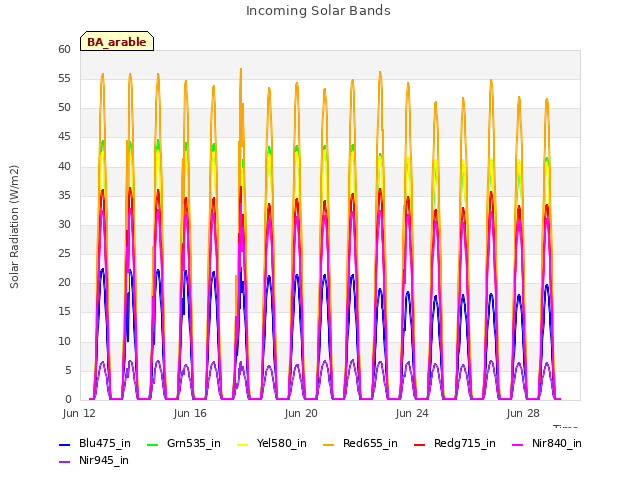This screenshot has height=480, width=640.
Task: Click the red Redg715_in legend color marker
Action: coord(419,444)
